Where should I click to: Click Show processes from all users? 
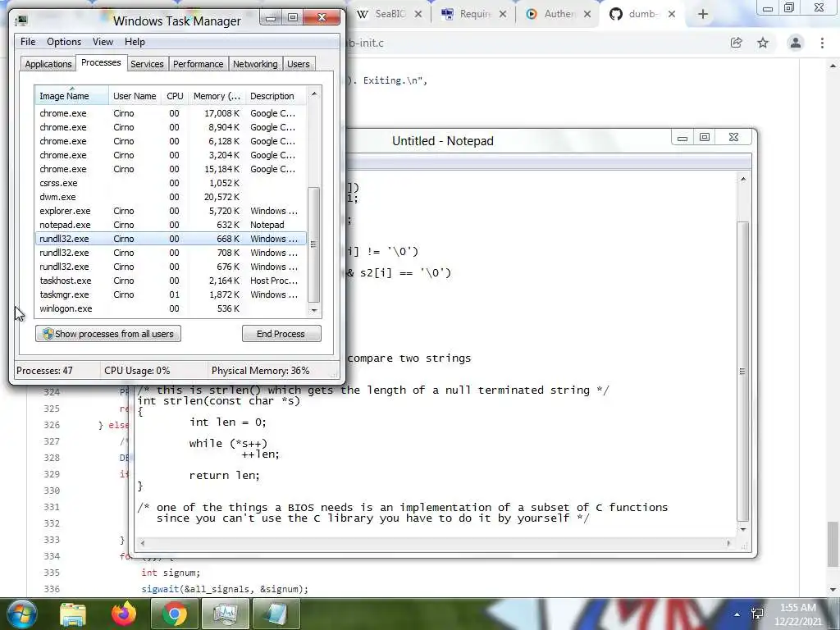[108, 334]
